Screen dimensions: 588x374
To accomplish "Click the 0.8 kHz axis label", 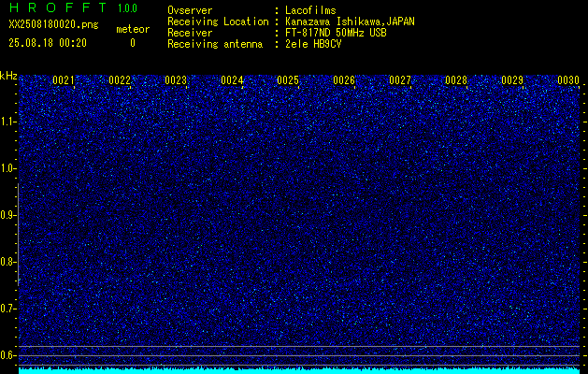I will tap(7, 262).
